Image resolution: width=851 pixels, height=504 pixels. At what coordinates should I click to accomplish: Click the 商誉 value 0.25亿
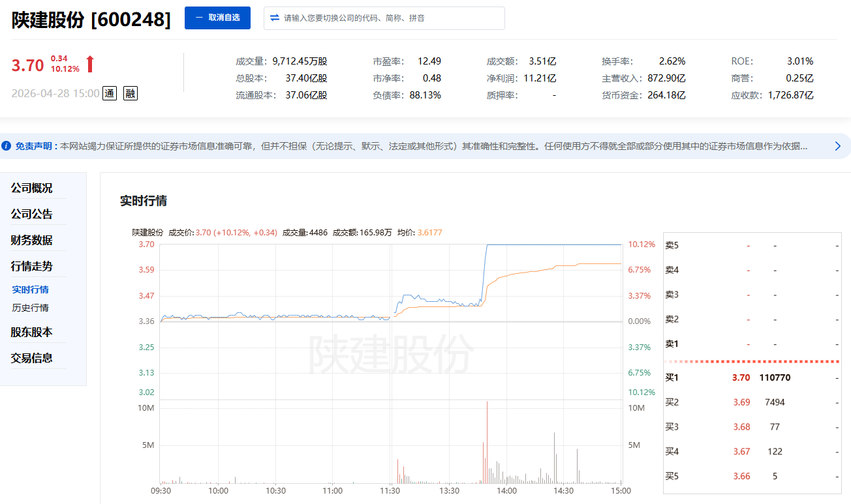click(x=800, y=78)
